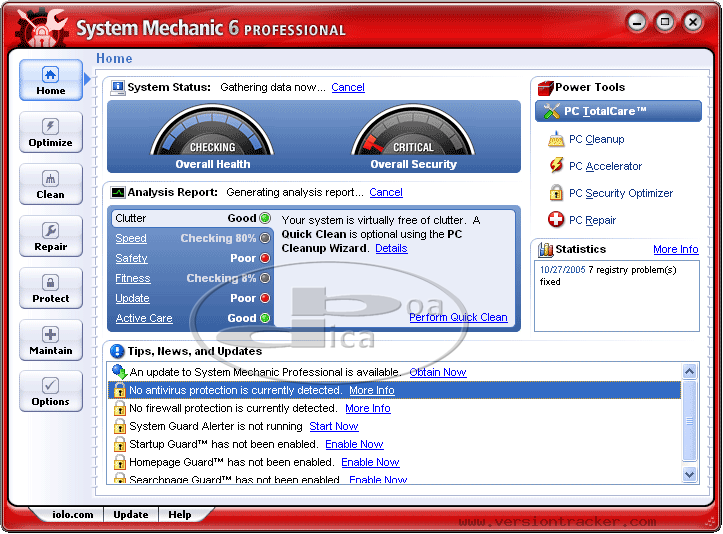Open the Optimize section in sidebar
723x534 pixels.
point(51,132)
